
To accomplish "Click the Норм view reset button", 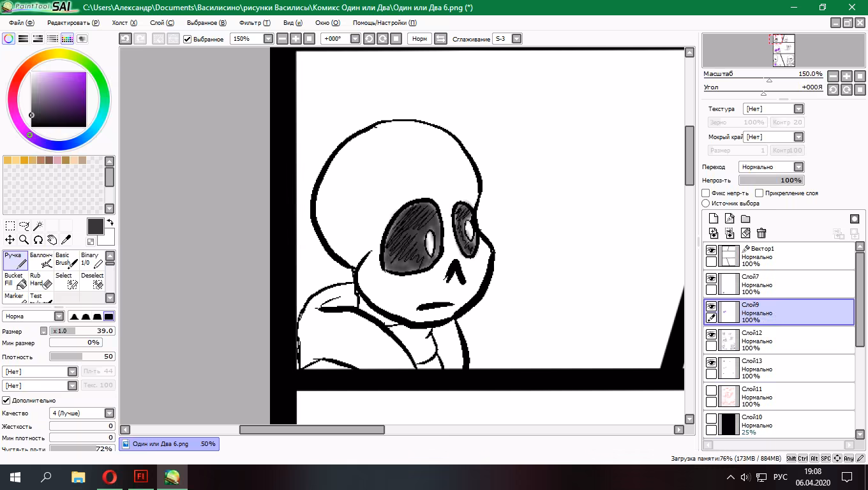I will [419, 39].
